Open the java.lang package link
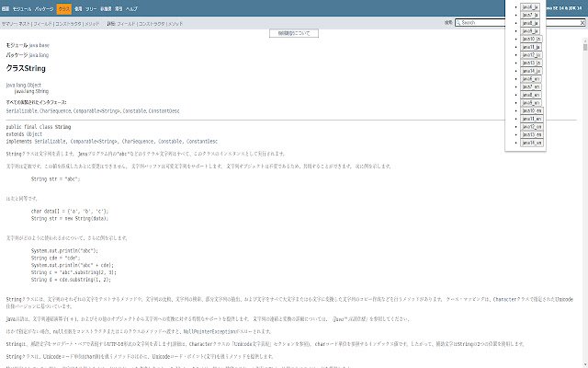588x368 pixels. click(x=39, y=55)
